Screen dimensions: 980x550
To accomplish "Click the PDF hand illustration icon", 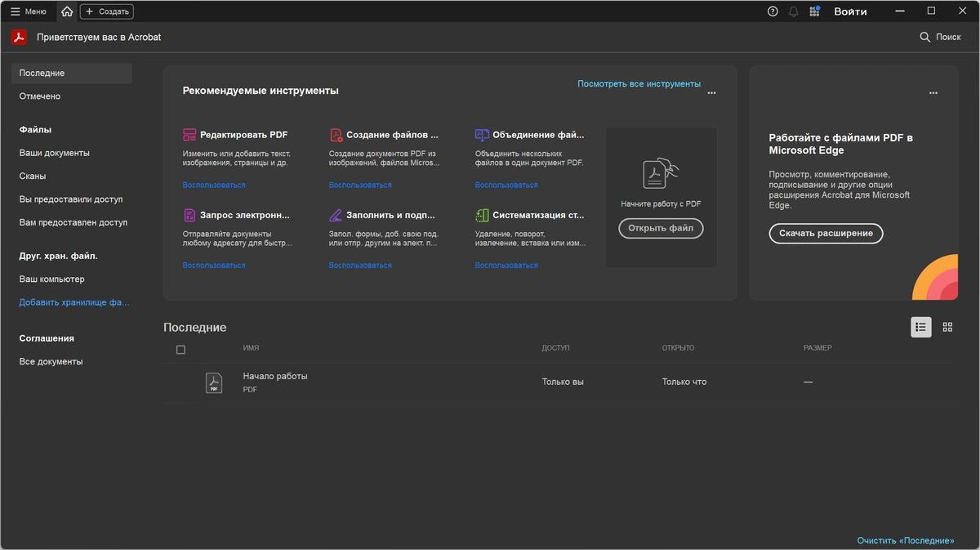I will [x=661, y=173].
